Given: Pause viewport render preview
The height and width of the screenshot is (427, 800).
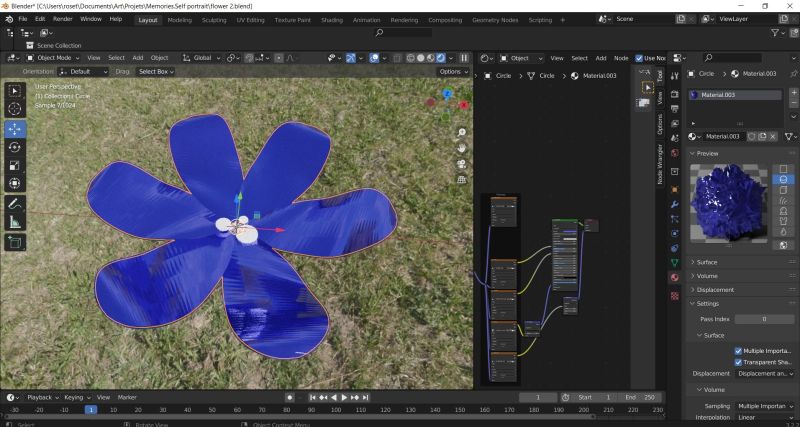Looking at the screenshot, I should (x=464, y=58).
